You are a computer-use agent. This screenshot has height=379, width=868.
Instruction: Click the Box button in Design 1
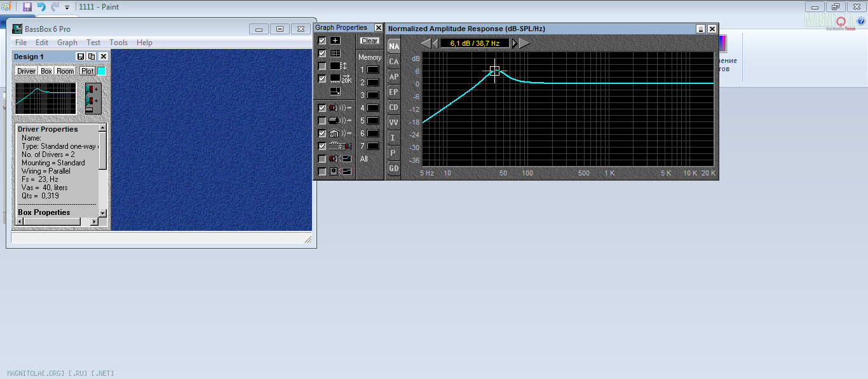(x=46, y=71)
